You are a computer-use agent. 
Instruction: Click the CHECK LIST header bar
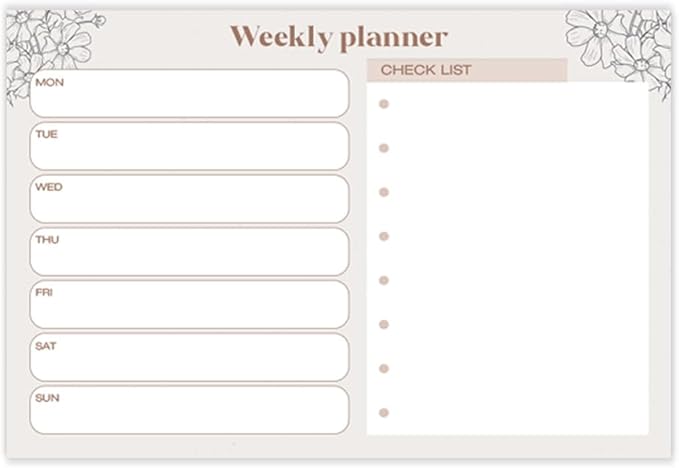467,70
